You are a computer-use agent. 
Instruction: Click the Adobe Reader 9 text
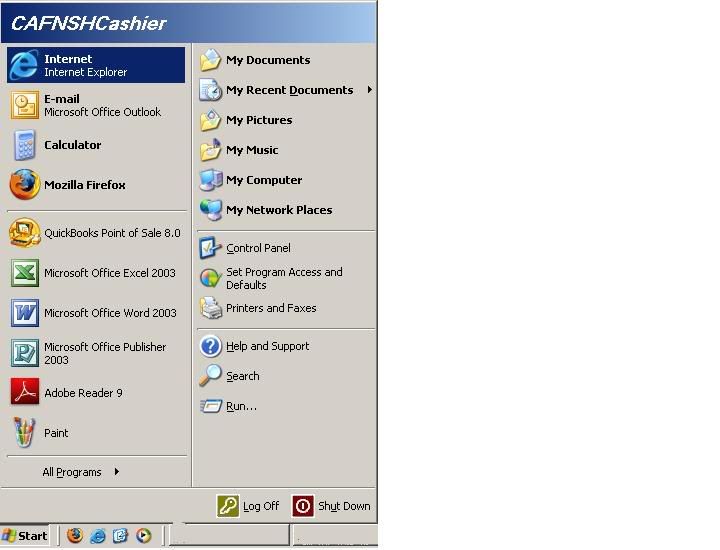[x=83, y=393]
